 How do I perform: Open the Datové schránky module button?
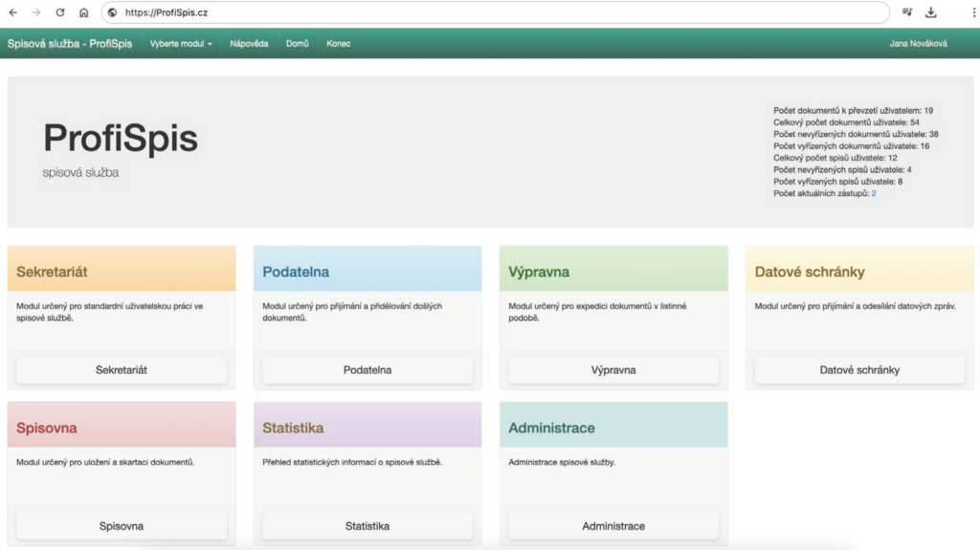tap(859, 370)
